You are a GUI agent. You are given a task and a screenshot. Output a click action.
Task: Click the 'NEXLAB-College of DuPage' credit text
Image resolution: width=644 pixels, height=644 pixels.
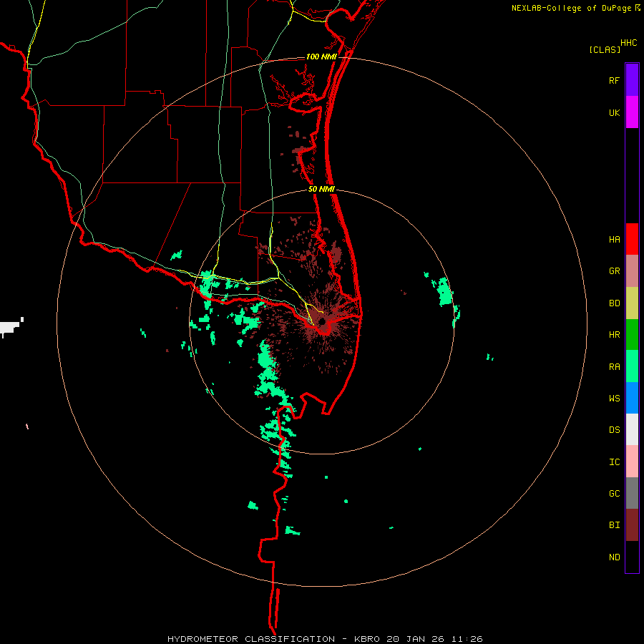(571, 8)
